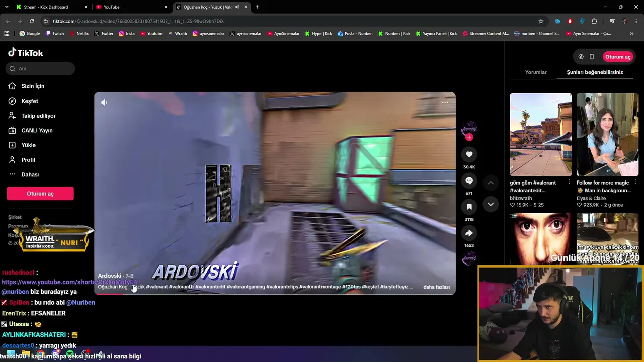Go back with the browser back arrow

(8, 21)
